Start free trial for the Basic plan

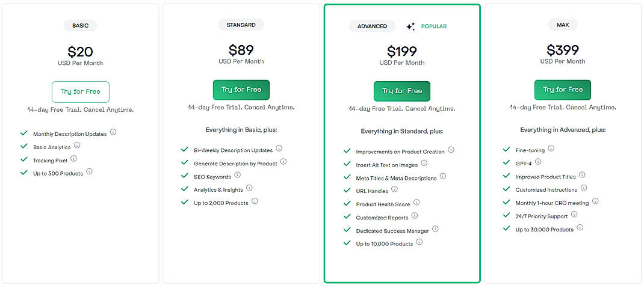coord(81,92)
